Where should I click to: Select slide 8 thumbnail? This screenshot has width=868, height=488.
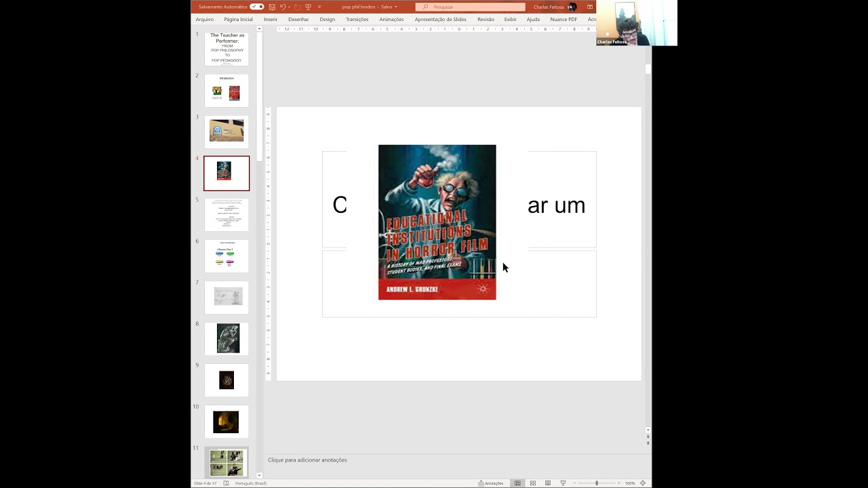coord(226,338)
